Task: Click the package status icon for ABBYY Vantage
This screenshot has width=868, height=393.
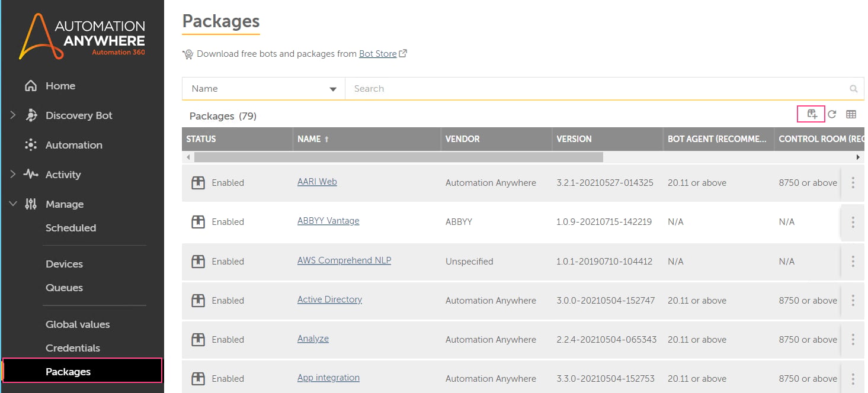Action: coord(198,222)
